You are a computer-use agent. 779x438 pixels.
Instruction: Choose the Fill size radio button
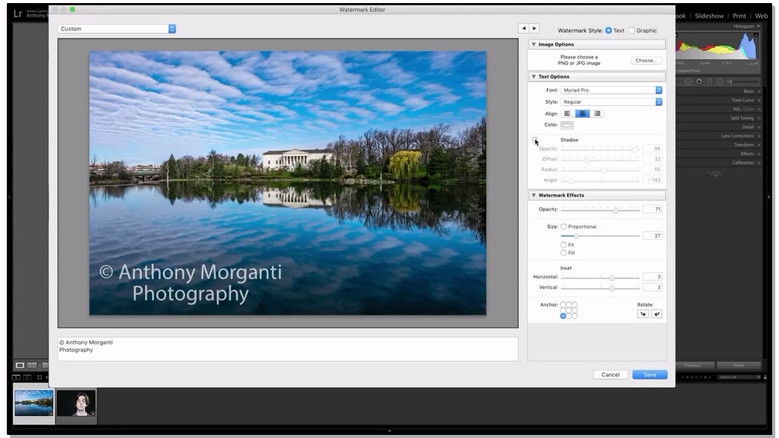click(x=563, y=252)
